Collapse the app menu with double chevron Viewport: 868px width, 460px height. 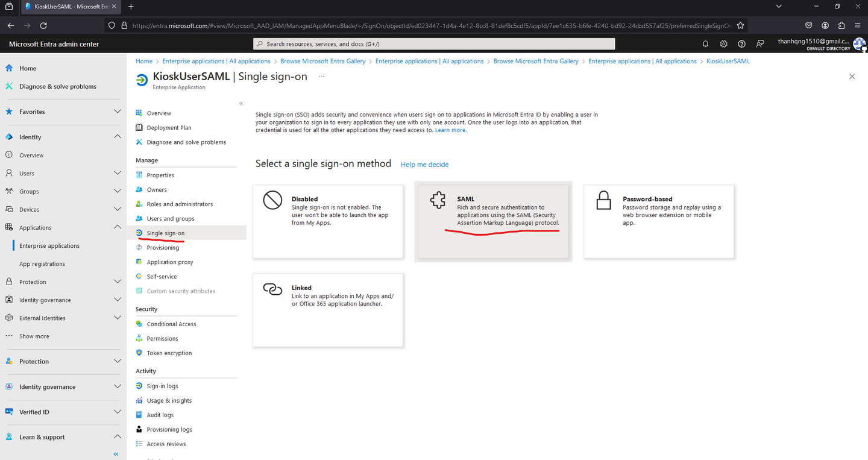point(241,104)
